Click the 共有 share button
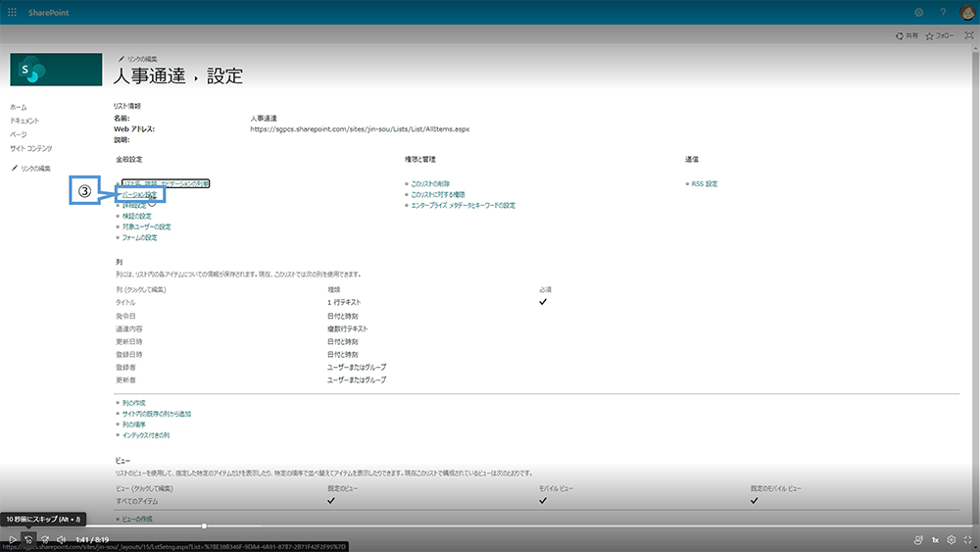The width and height of the screenshot is (980, 552). coord(906,35)
